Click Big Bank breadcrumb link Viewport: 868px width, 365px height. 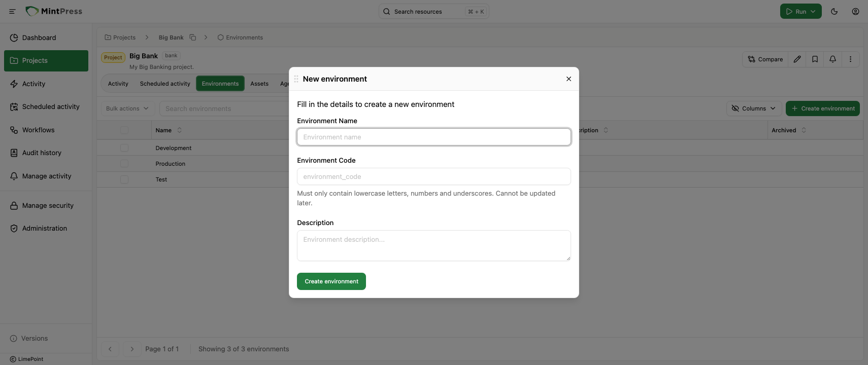171,38
